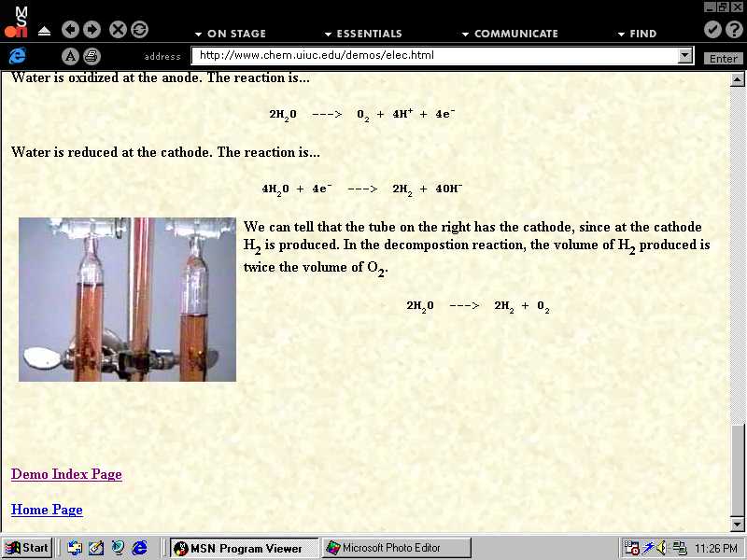Stop loading the page with X button

click(118, 30)
